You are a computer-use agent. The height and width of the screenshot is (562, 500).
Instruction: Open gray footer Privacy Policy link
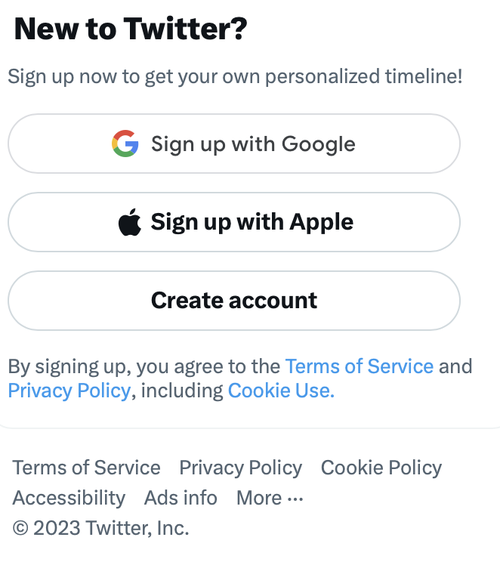[x=241, y=468]
